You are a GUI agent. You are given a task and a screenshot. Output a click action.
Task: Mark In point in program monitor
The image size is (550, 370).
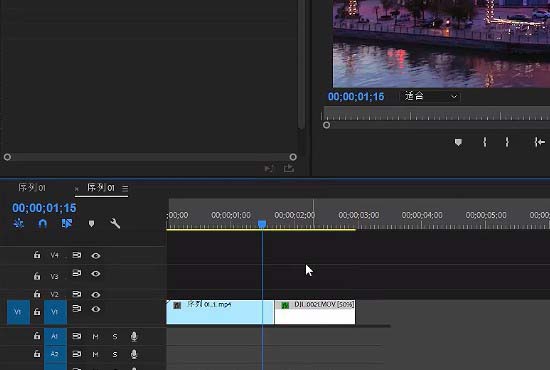coord(485,142)
